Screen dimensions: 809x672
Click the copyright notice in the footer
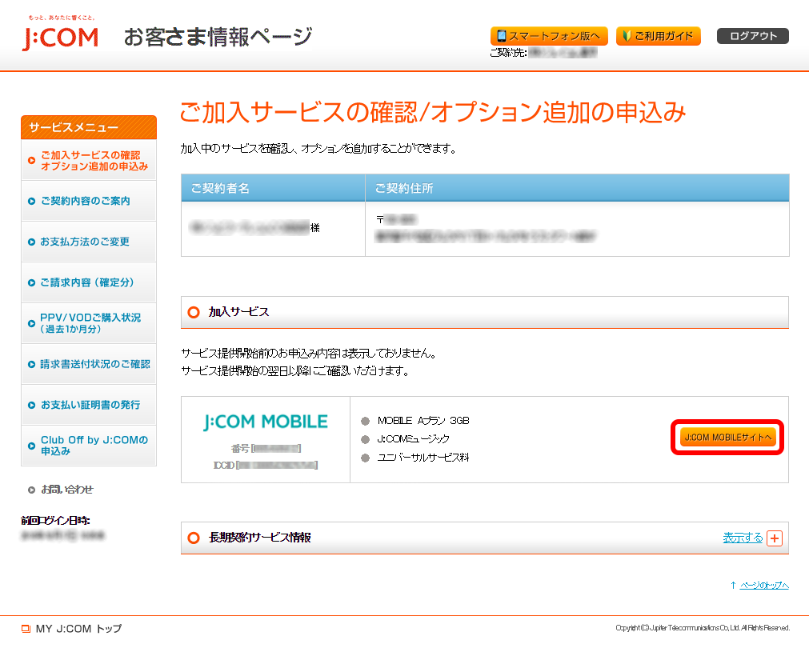[703, 628]
